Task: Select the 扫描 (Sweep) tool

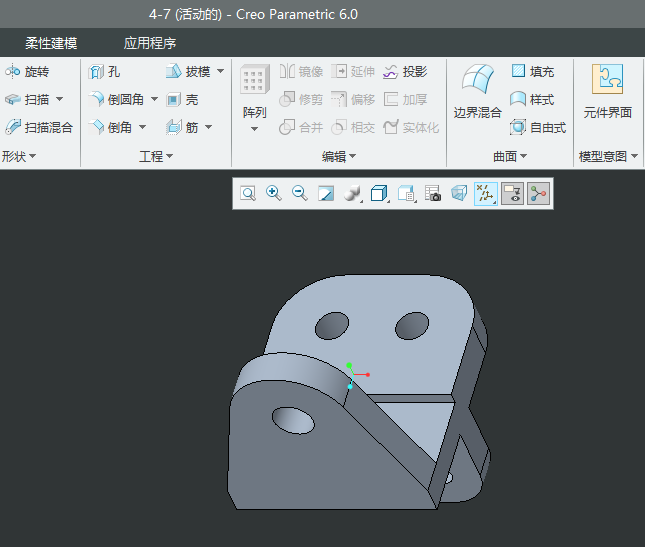Action: [27, 99]
